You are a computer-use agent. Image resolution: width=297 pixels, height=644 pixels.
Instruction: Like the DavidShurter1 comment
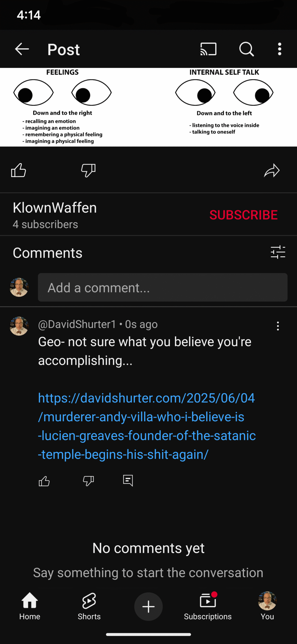[x=44, y=481]
